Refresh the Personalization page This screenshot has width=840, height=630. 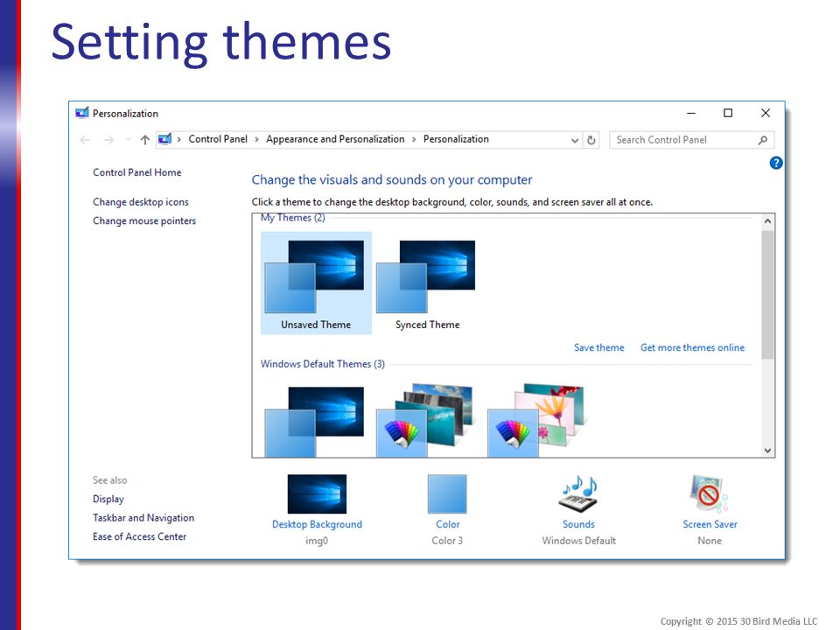tap(591, 140)
